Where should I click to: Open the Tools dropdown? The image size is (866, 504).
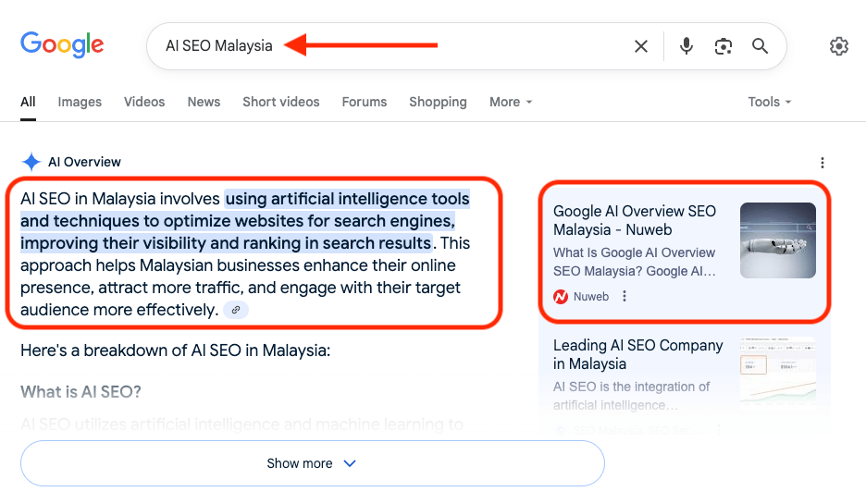770,102
